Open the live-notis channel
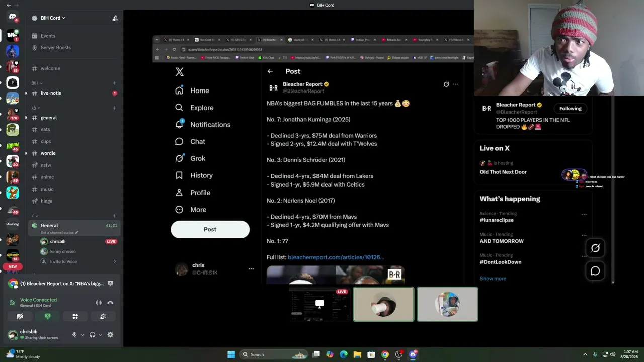This screenshot has height=362, width=644. tap(73, 93)
